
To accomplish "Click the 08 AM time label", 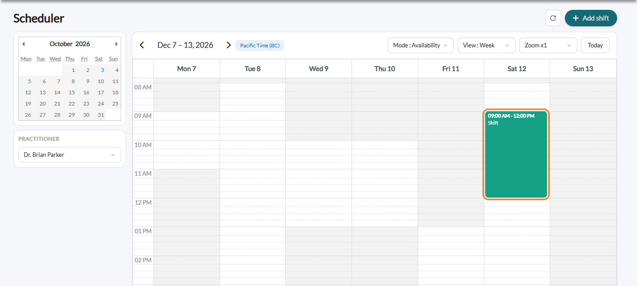I will [143, 87].
